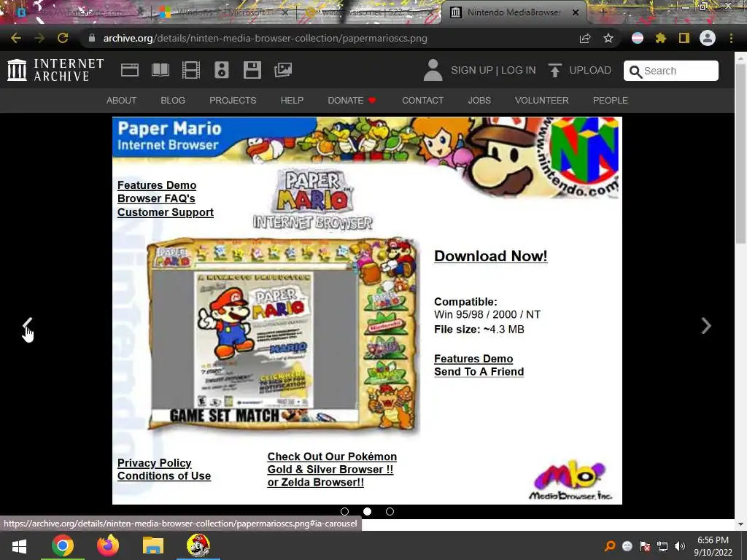Open the Software floppy disk icon
The height and width of the screenshot is (560, 747).
[252, 70]
